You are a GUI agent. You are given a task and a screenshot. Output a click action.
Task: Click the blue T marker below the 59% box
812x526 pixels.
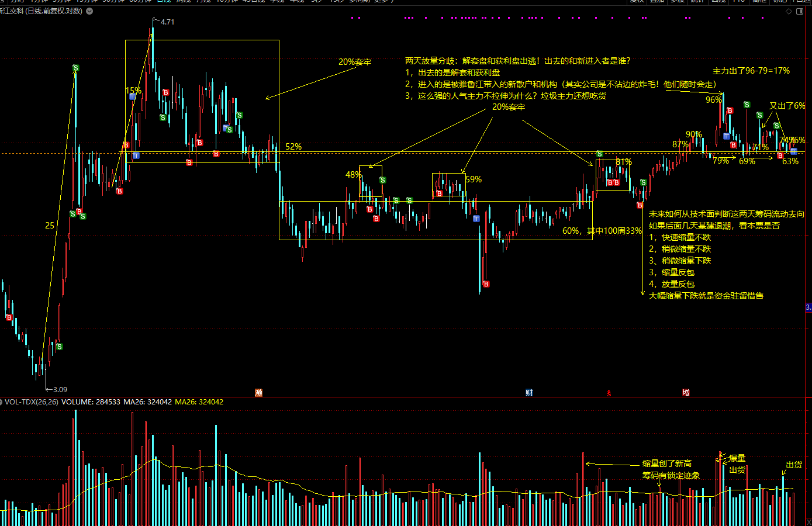click(x=476, y=219)
